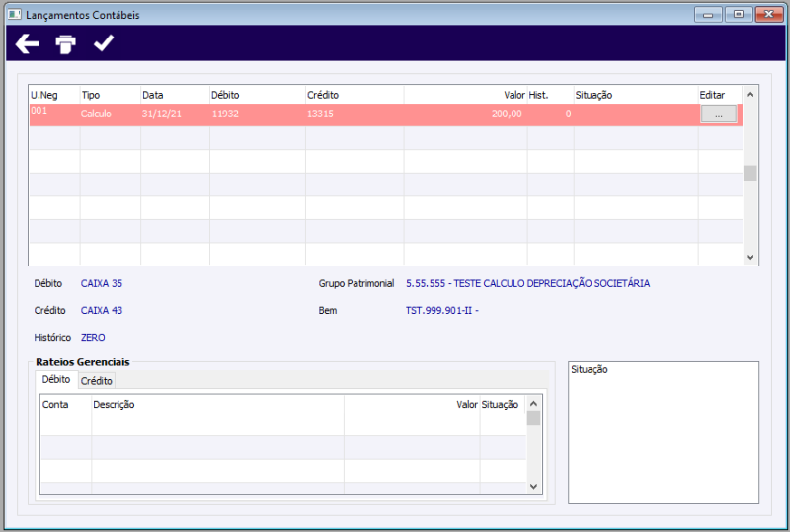This screenshot has width=790, height=532.
Task: Click the CAIXA 35 debit value
Action: point(102,283)
